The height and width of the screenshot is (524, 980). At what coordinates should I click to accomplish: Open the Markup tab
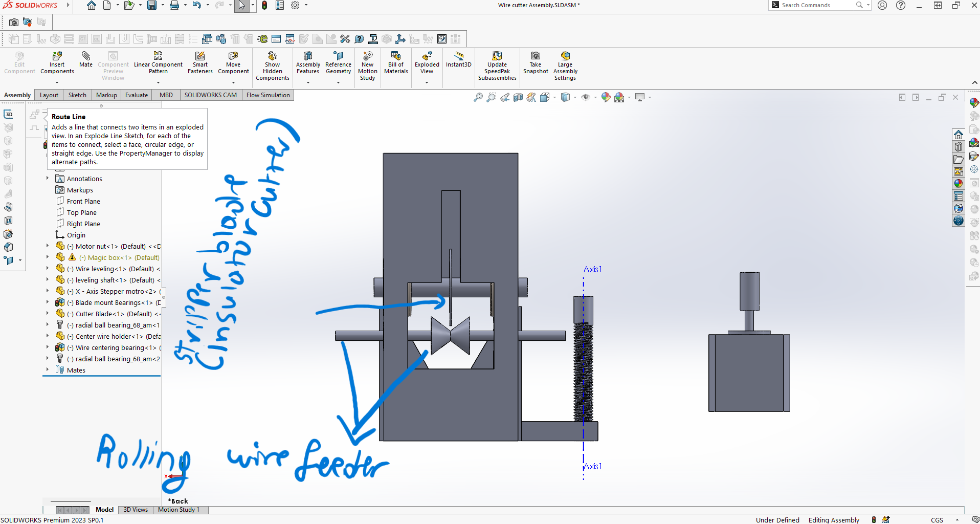(x=106, y=95)
